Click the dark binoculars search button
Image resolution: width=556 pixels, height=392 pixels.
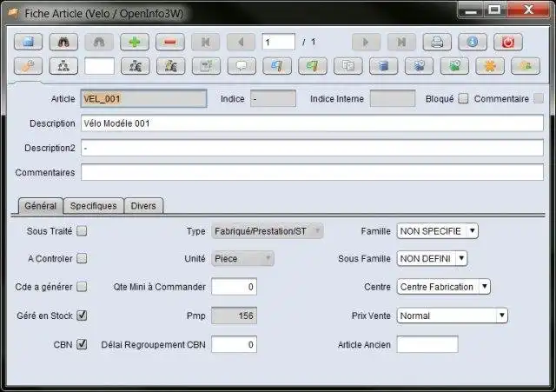pyautogui.click(x=63, y=42)
